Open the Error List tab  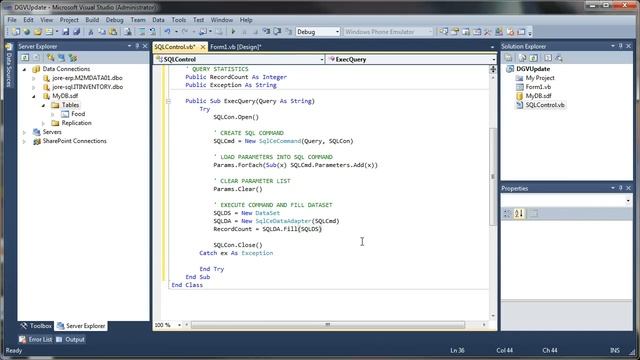pyautogui.click(x=36, y=339)
